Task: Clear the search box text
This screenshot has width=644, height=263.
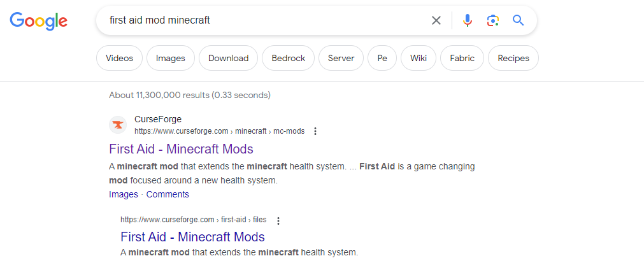Action: 436,20
